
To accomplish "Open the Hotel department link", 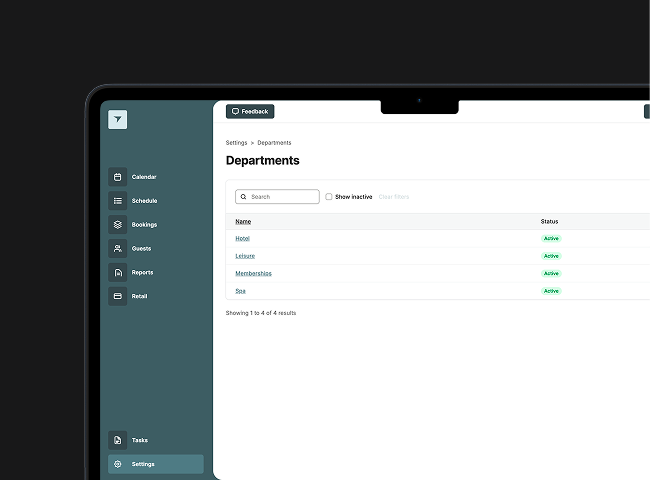I will pos(243,238).
